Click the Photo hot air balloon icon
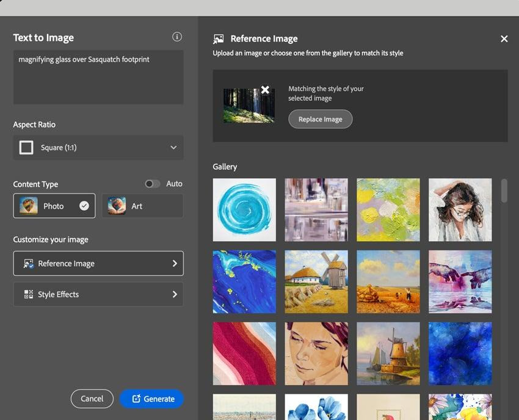The width and height of the screenshot is (519, 420). (x=29, y=206)
